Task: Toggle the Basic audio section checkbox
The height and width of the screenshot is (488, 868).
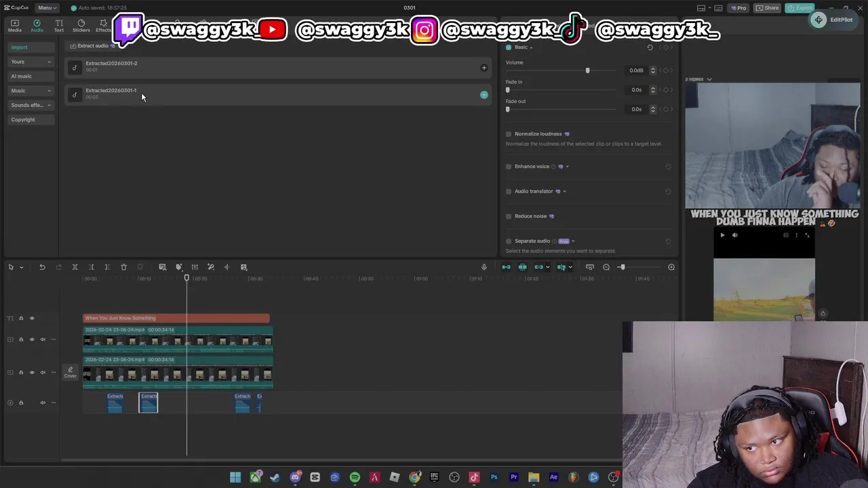Action: (x=509, y=47)
